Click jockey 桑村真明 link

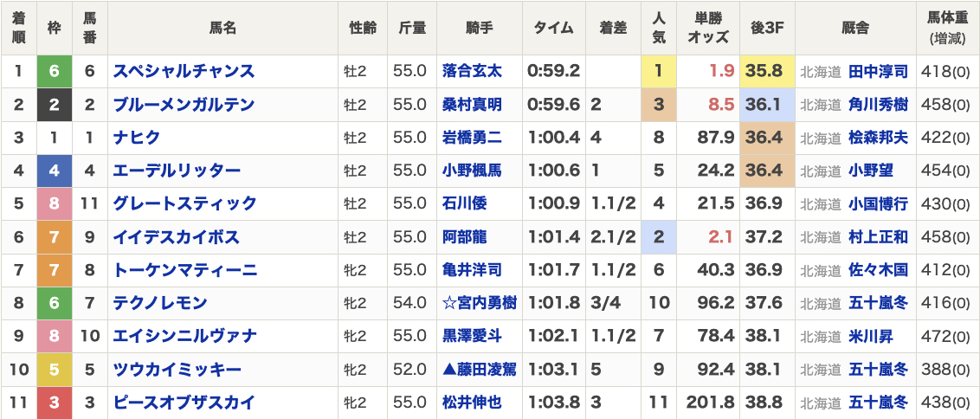[x=472, y=105]
